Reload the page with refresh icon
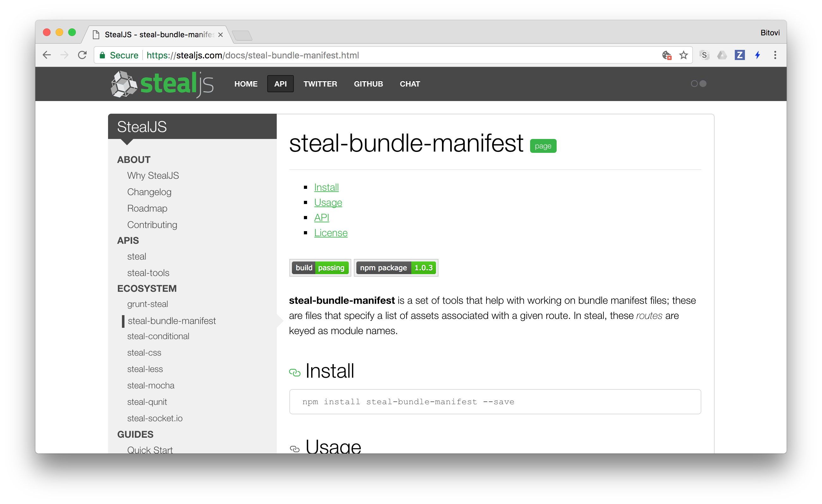The width and height of the screenshot is (822, 504). (x=82, y=55)
